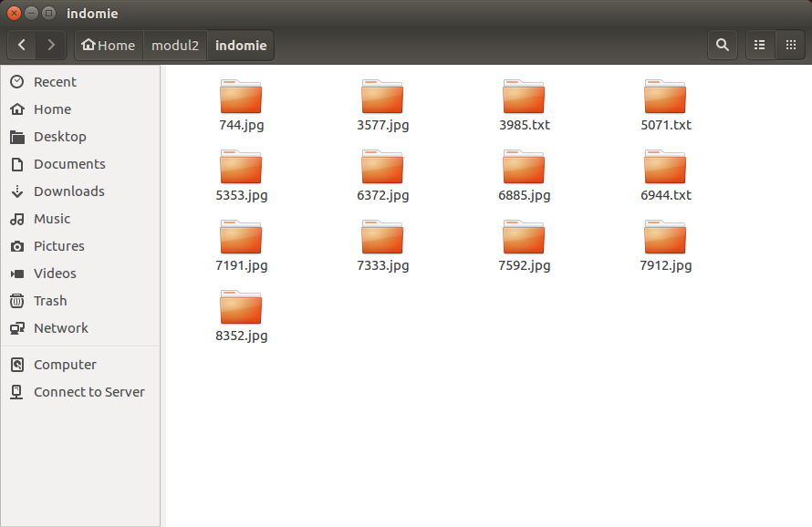The height and width of the screenshot is (527, 812).
Task: Minimize the indomie window
Action: (x=32, y=13)
